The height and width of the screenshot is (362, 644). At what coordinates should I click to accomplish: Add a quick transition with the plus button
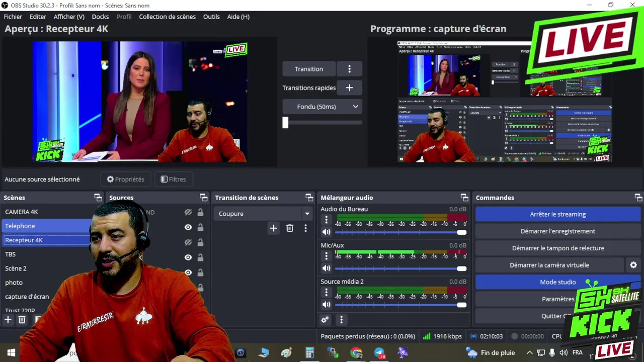(349, 87)
